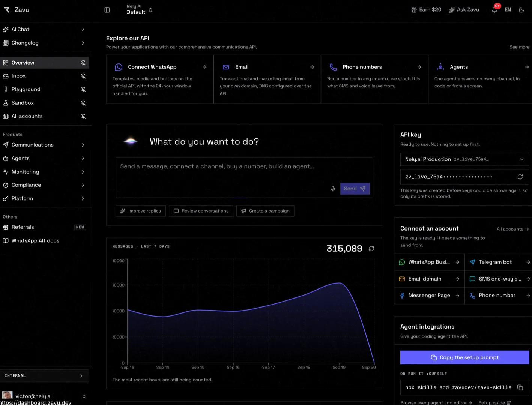
Task: Click Copy the setup prompt
Action: tap(464, 357)
